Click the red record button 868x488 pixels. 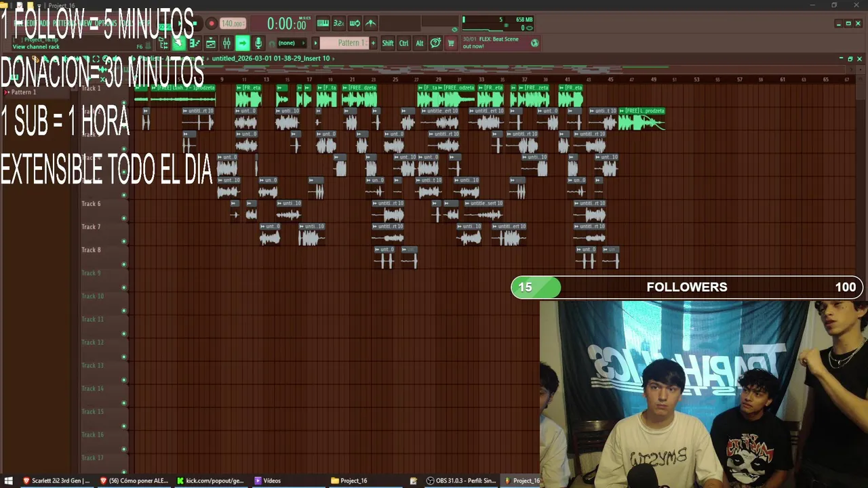pyautogui.click(x=211, y=23)
